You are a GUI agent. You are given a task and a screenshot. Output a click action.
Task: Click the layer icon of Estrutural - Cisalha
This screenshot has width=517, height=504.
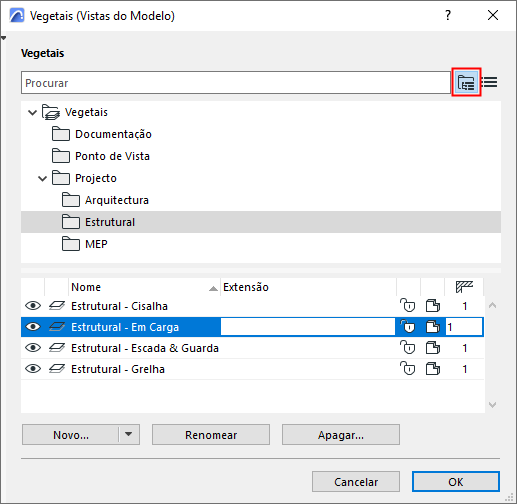[x=57, y=306]
